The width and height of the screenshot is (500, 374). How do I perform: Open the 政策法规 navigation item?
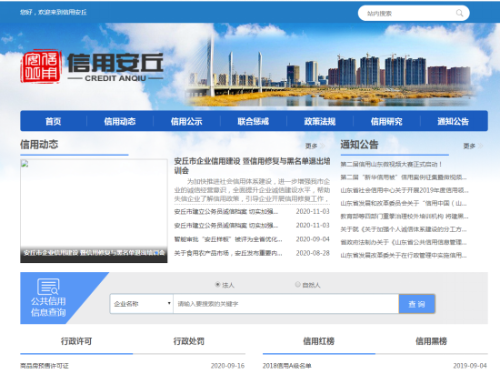coord(320,121)
